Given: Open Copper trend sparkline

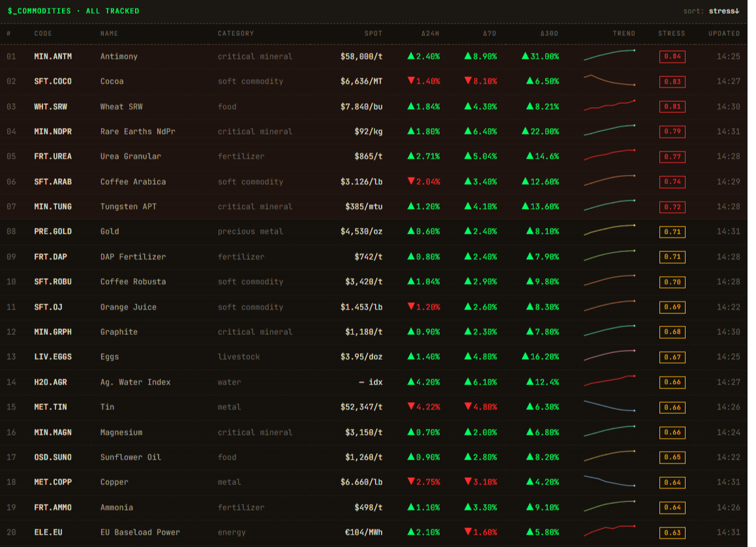Looking at the screenshot, I should [x=609, y=481].
